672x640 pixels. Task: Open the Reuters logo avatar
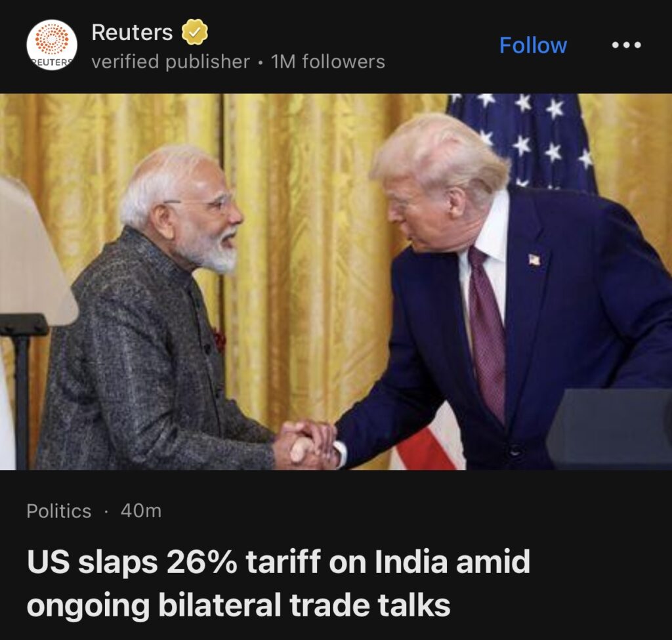coord(51,45)
